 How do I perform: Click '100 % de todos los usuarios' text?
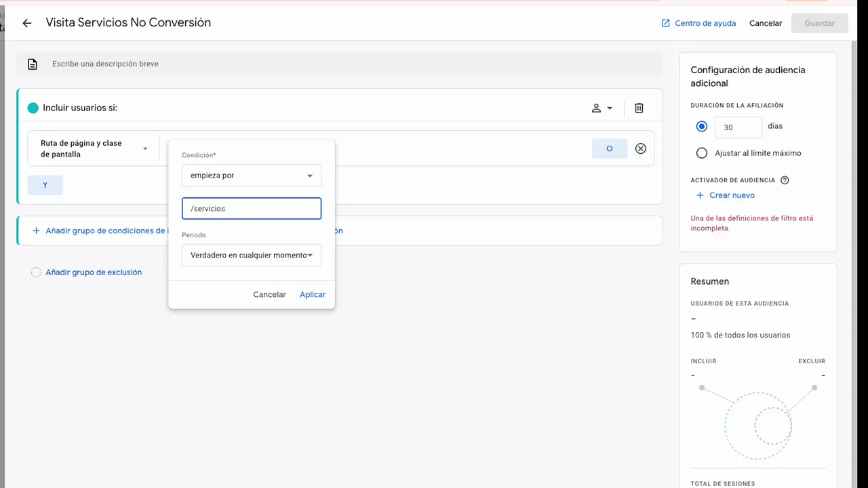(x=740, y=335)
